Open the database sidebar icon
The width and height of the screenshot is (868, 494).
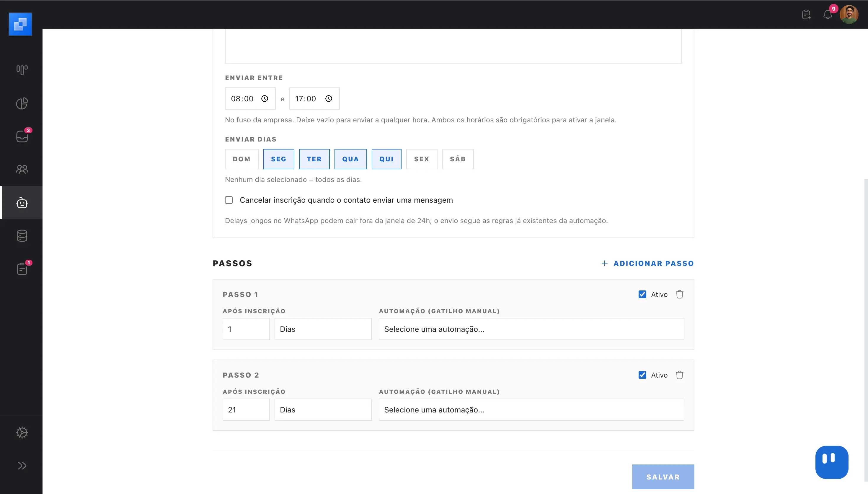coord(22,236)
